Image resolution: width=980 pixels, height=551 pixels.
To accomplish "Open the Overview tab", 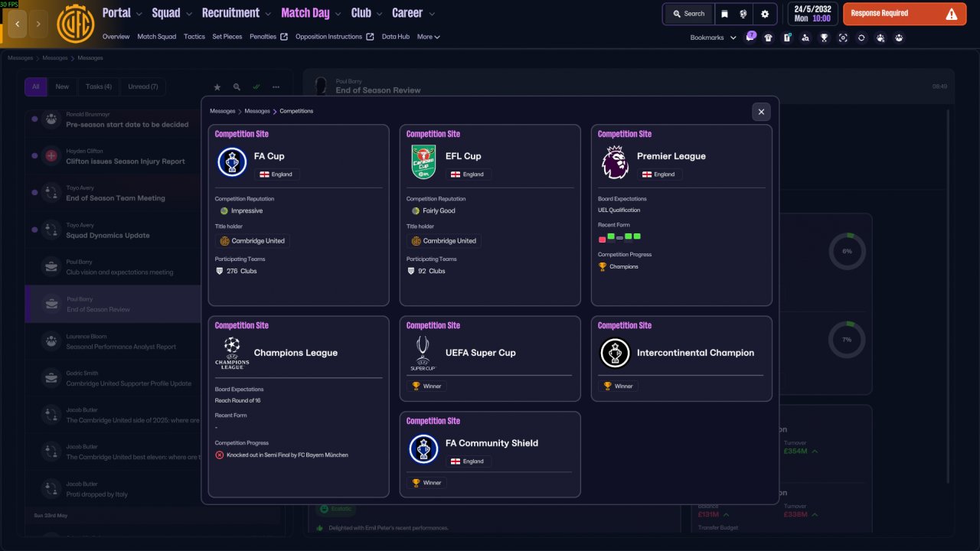I will 116,37.
